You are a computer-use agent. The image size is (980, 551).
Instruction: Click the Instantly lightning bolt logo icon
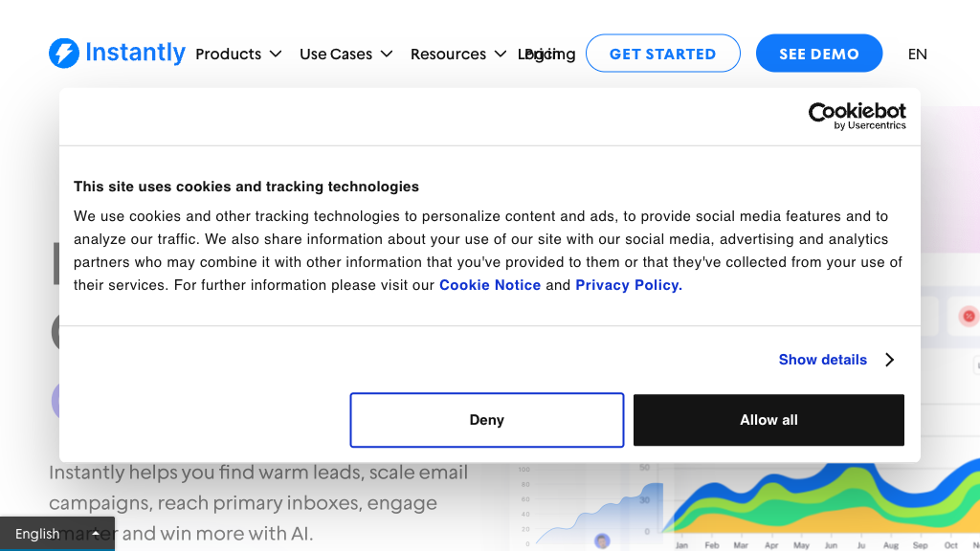click(64, 54)
